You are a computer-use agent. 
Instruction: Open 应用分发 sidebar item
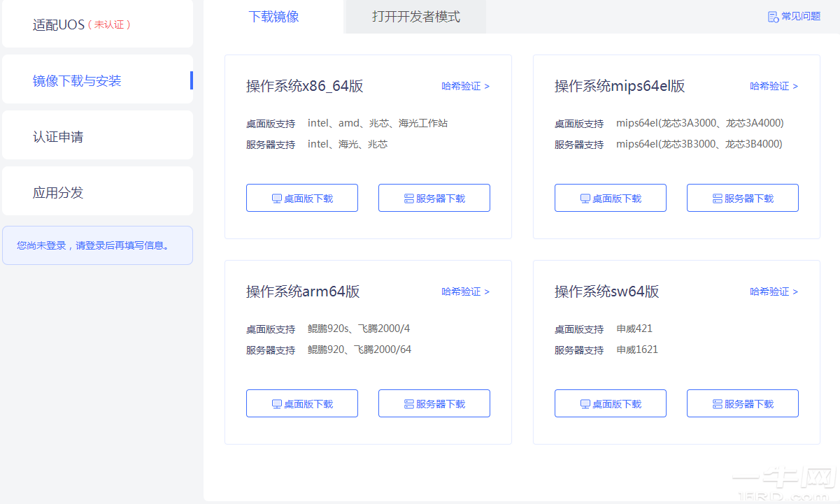coord(97,192)
